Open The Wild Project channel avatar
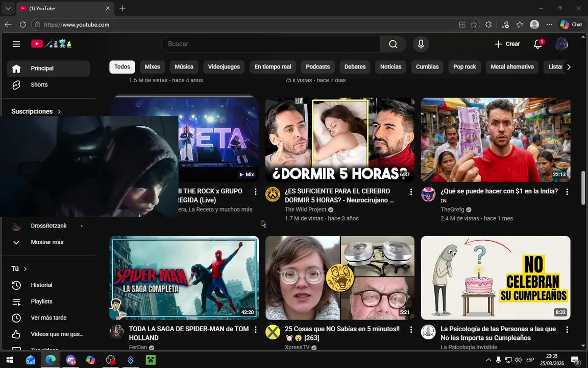Image resolution: width=588 pixels, height=368 pixels. coord(273,195)
